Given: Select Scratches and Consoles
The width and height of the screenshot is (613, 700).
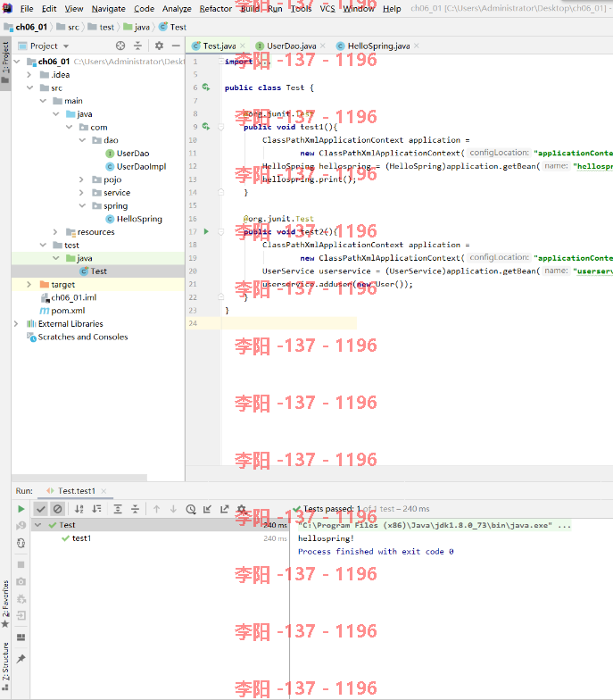Looking at the screenshot, I should (x=82, y=337).
